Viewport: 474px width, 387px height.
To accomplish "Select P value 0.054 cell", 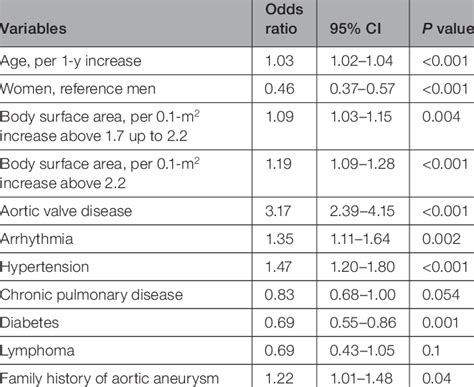I will [441, 295].
